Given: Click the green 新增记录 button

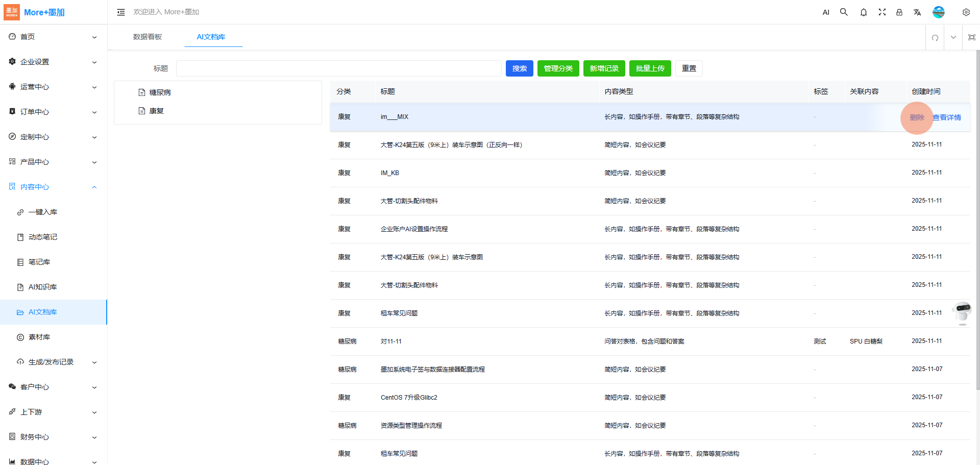Looking at the screenshot, I should coord(604,68).
